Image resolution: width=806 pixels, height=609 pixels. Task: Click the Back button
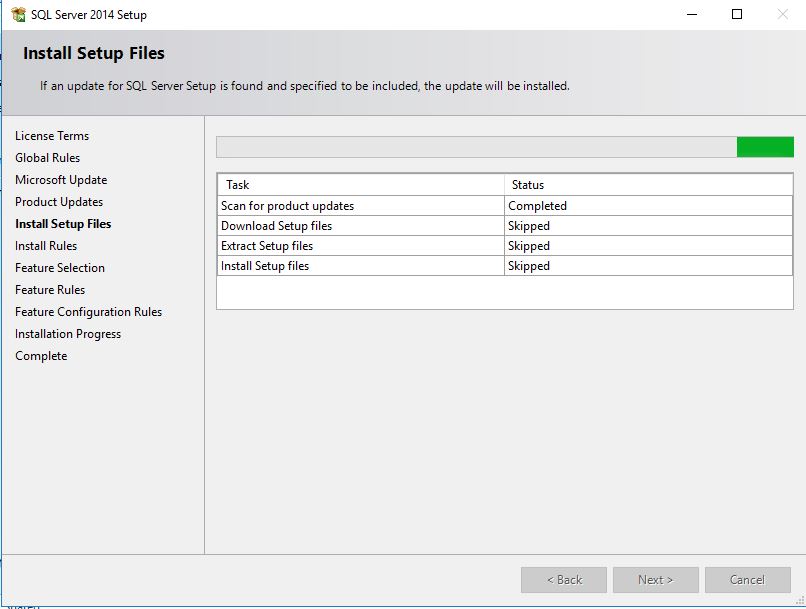point(564,580)
